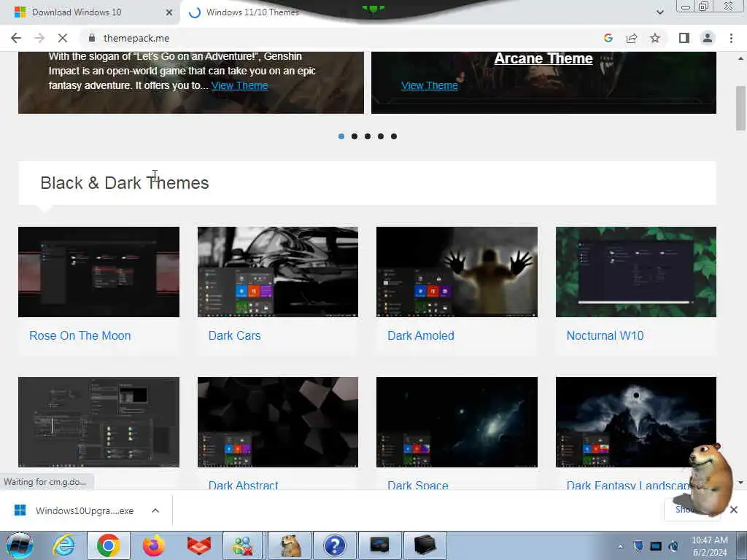Click the Nocturnal W10 link
Image resolution: width=747 pixels, height=560 pixels.
(x=605, y=335)
